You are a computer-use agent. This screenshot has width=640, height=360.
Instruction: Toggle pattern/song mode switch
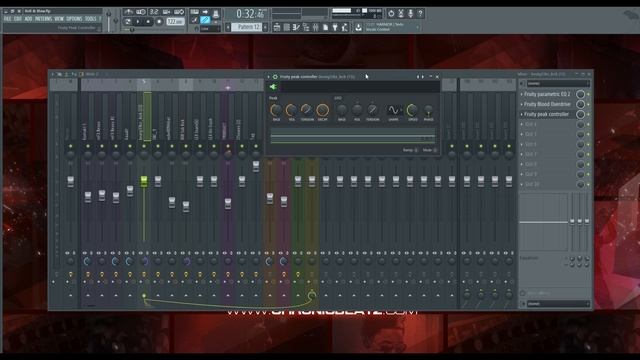point(128,22)
